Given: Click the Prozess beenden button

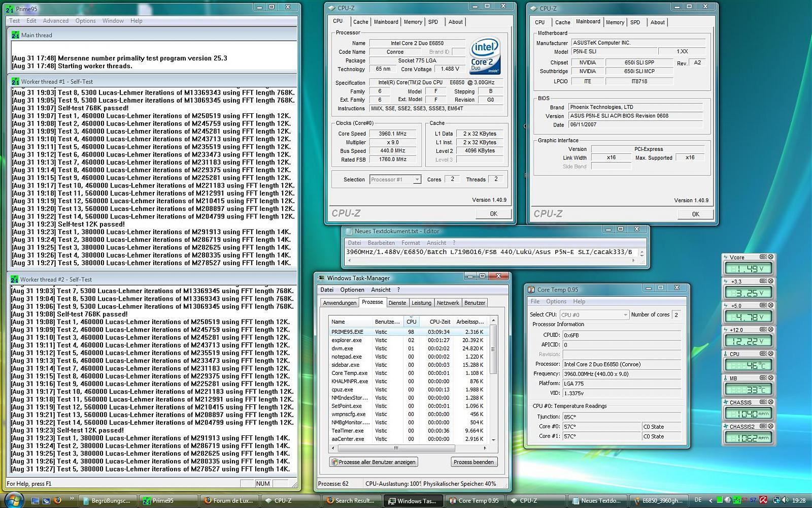Looking at the screenshot, I should 473,462.
